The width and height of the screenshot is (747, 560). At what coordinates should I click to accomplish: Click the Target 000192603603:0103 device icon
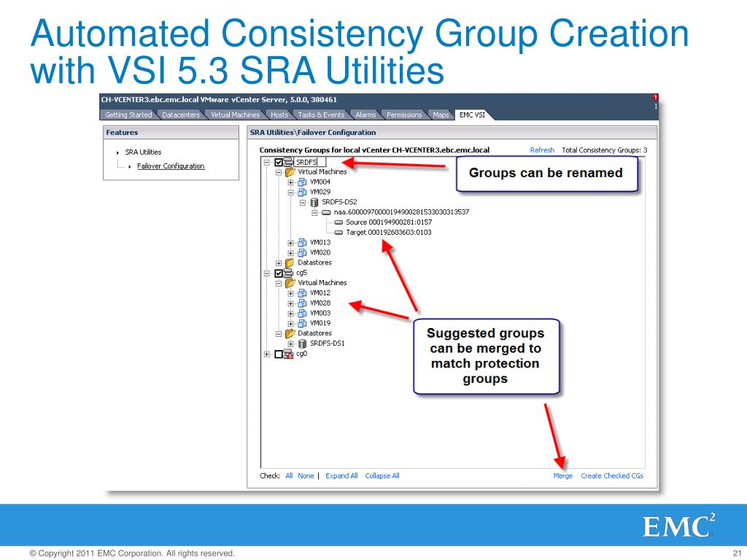338,233
